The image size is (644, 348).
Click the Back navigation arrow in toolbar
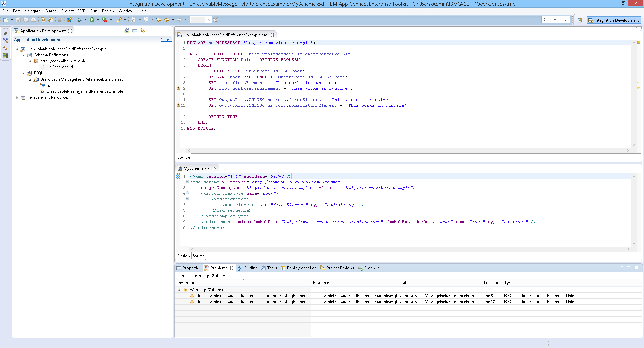[x=167, y=20]
